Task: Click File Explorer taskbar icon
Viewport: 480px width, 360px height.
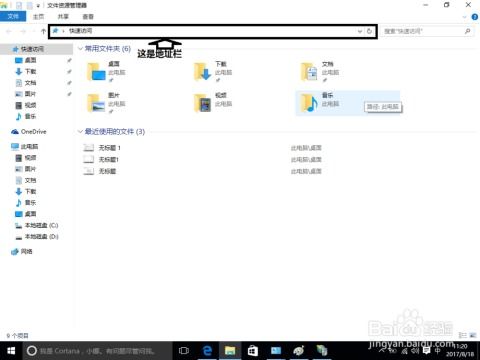Action: [x=230, y=351]
